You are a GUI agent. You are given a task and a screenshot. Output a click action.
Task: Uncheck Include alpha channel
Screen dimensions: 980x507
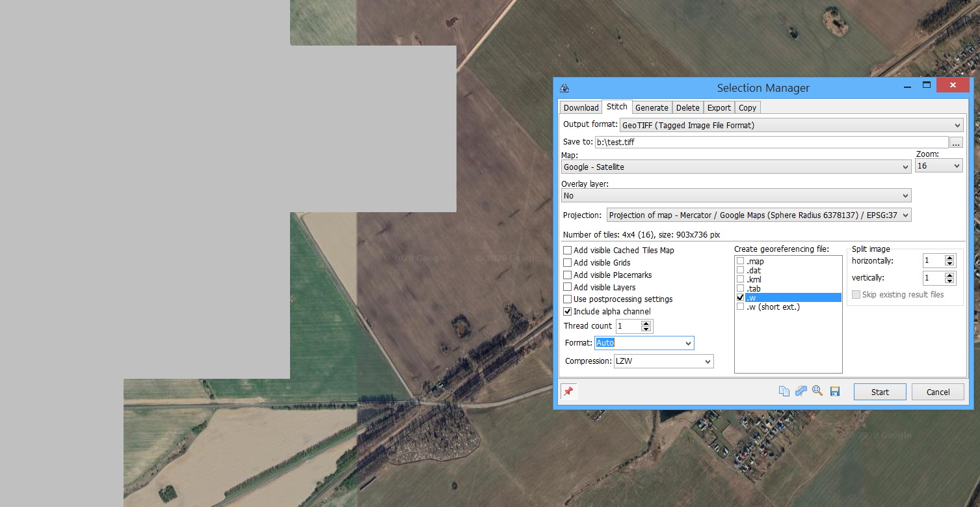pyautogui.click(x=568, y=312)
